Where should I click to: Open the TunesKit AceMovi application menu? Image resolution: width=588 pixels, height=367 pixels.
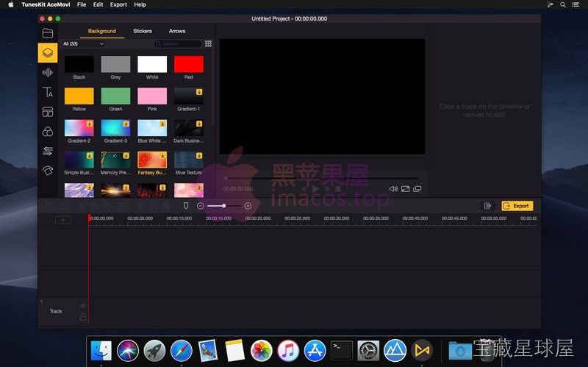pyautogui.click(x=46, y=4)
